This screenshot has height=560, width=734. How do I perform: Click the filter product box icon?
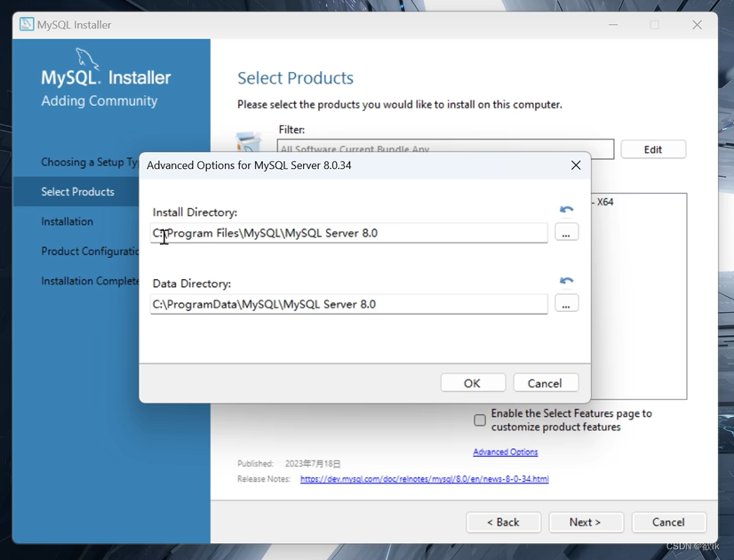point(249,142)
